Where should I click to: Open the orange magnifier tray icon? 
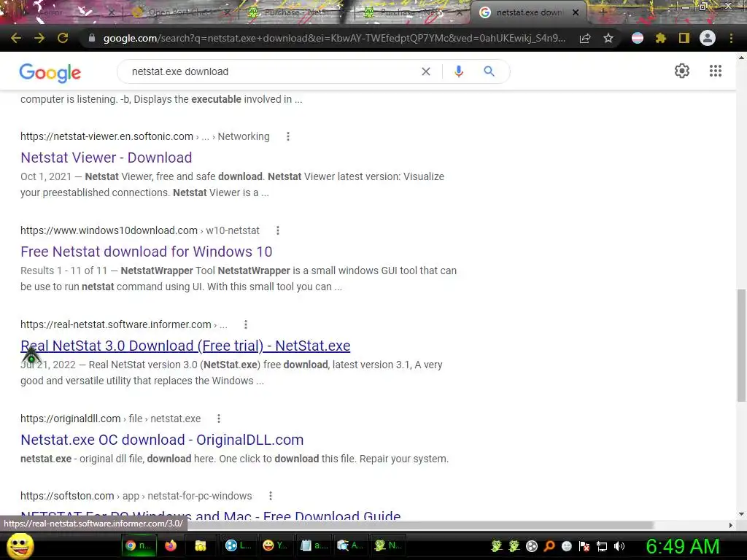pos(549,546)
